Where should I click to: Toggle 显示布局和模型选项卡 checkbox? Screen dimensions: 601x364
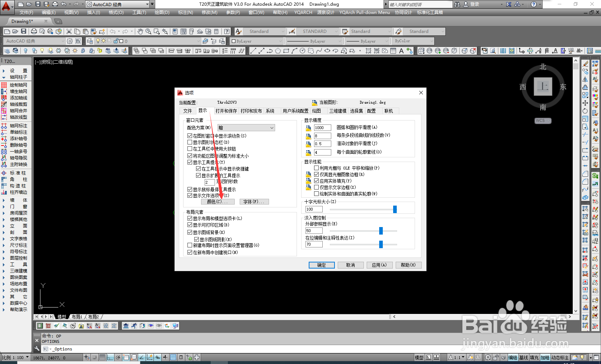coord(190,218)
